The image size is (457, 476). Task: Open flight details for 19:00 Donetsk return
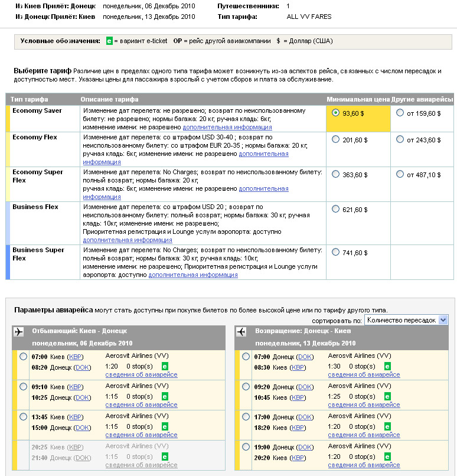point(364,465)
